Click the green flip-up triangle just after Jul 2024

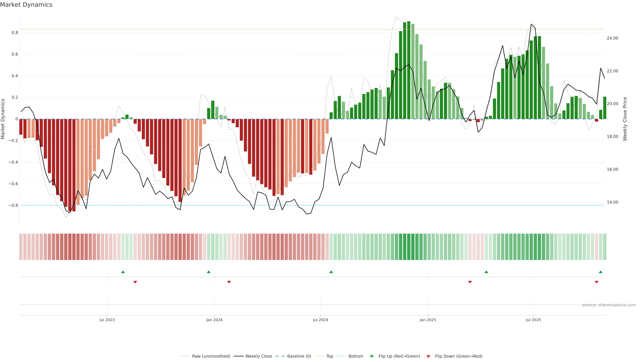click(x=331, y=272)
